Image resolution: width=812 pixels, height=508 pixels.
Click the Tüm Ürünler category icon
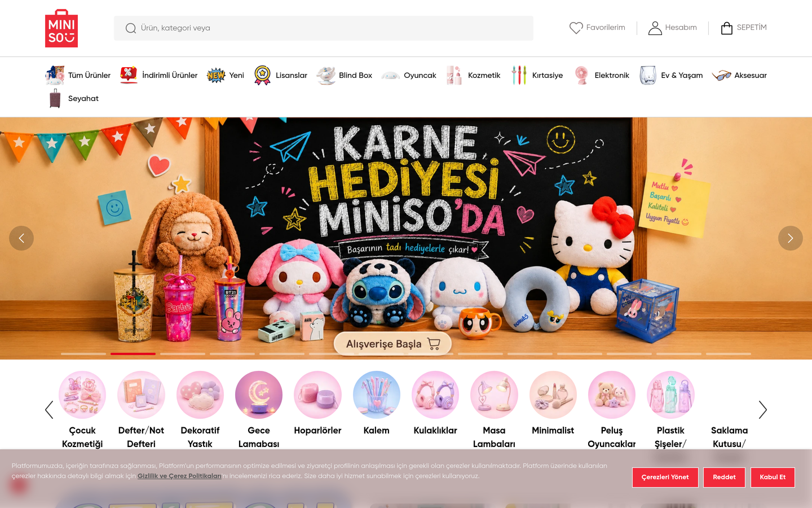[x=55, y=75]
